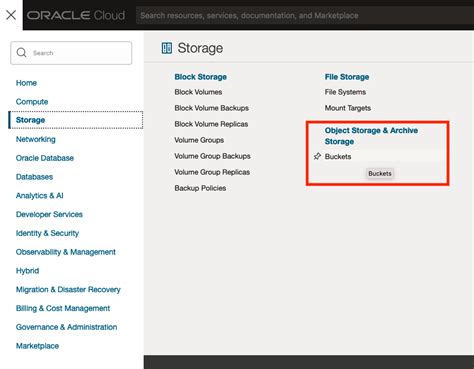The width and height of the screenshot is (474, 369).
Task: Click the Block Storage heading link
Action: (x=201, y=77)
